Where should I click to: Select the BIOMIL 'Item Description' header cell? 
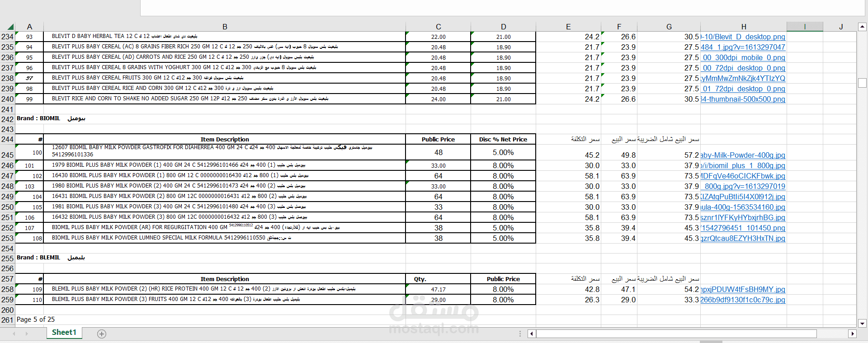coord(225,139)
